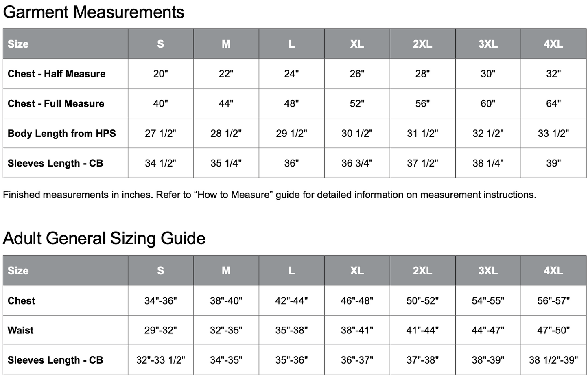Click the 32"-33 1/2" sleeves length cell
Screen dimensions: 588x377
click(x=161, y=360)
